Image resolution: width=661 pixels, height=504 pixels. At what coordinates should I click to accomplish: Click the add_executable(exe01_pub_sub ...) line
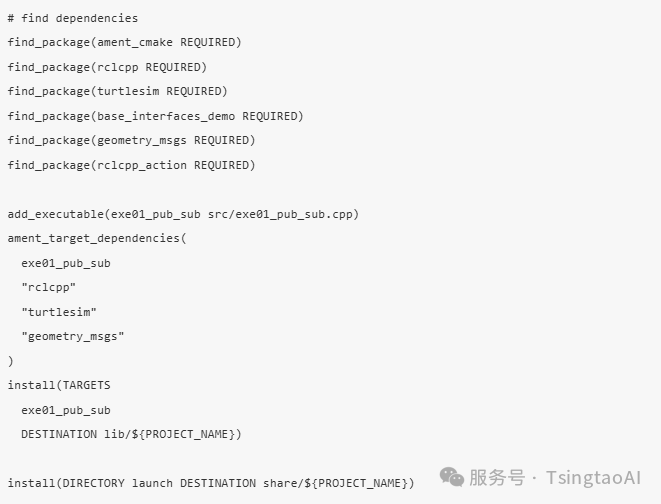coord(183,214)
